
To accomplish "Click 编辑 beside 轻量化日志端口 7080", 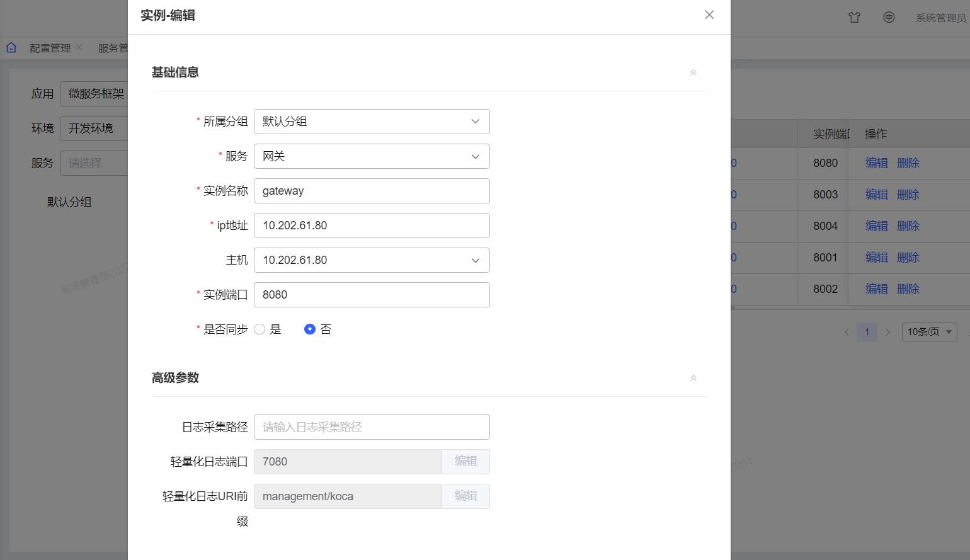I will [x=466, y=462].
